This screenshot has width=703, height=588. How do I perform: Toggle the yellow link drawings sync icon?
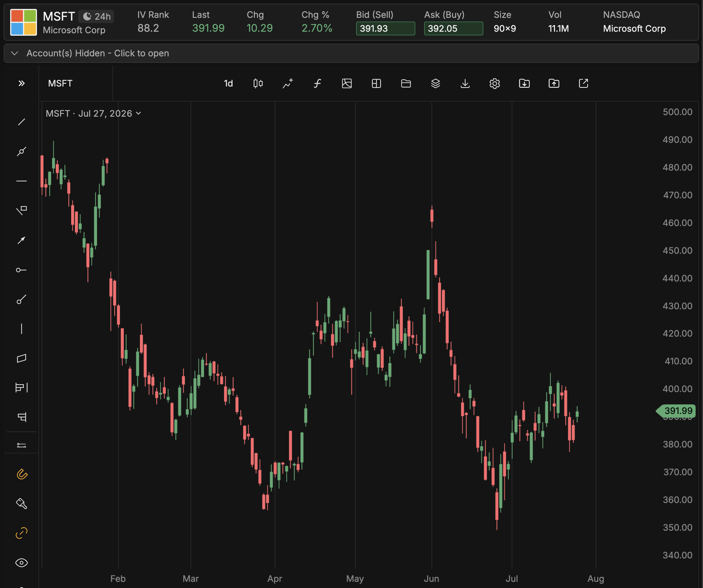[22, 533]
